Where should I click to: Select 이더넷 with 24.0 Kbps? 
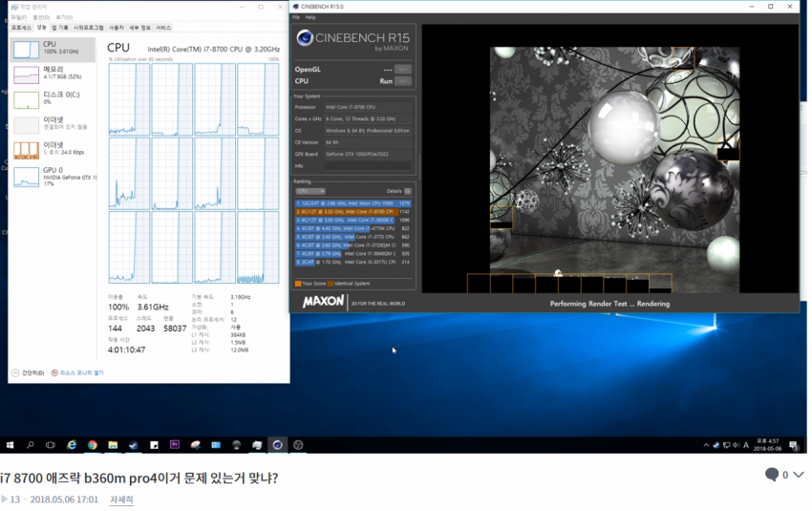53,150
